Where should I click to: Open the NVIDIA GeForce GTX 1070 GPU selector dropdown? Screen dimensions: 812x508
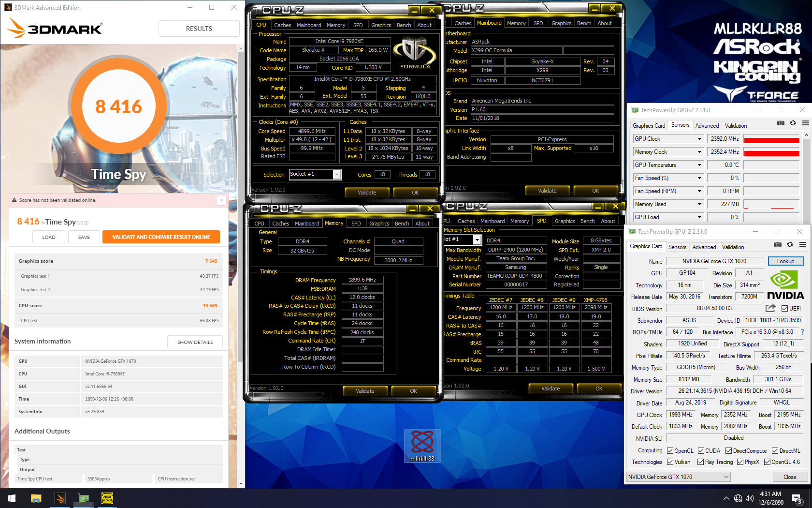[x=679, y=477]
